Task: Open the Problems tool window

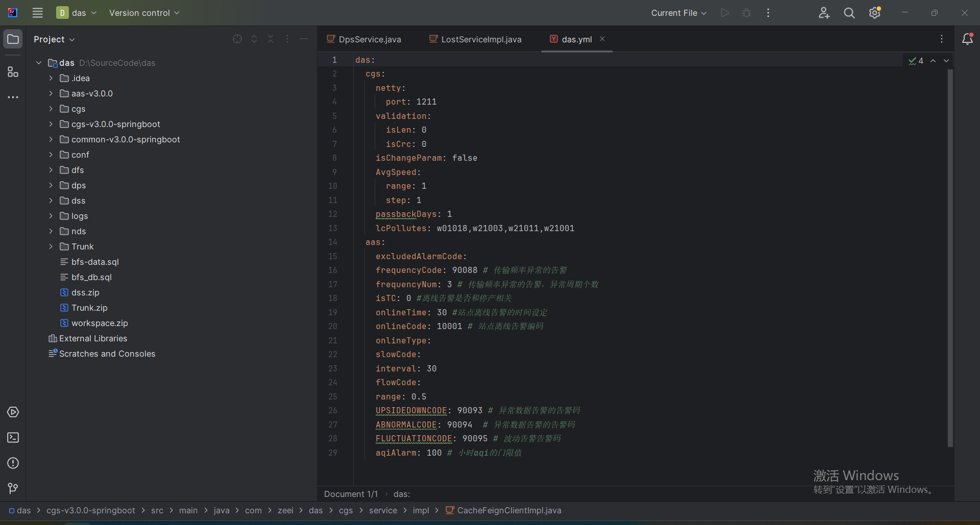Action: (x=13, y=463)
